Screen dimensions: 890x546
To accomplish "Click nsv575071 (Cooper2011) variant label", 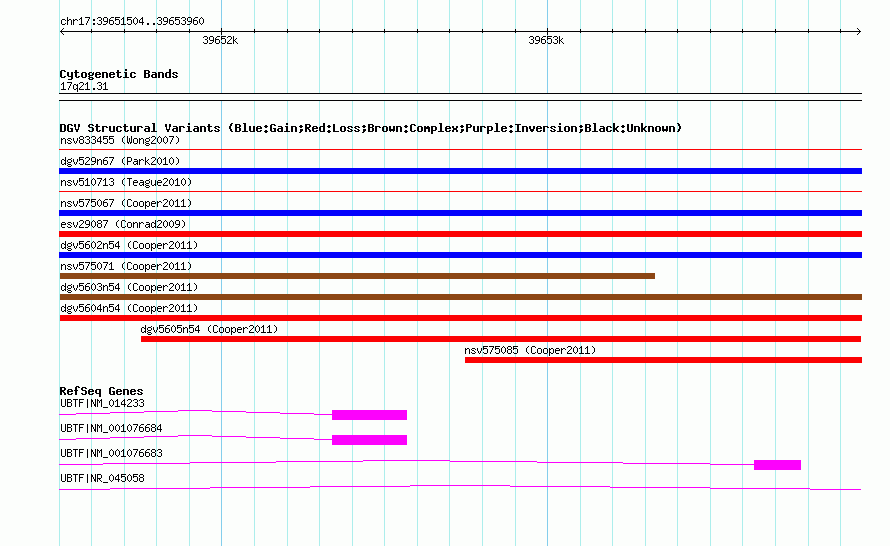I will pos(126,266).
